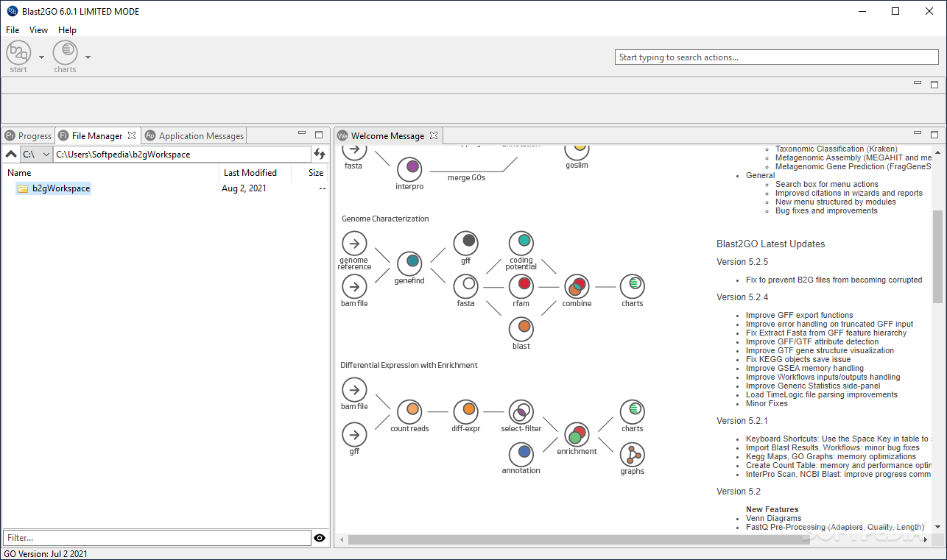
Task: Maximize the empty top panel
Action: click(934, 84)
